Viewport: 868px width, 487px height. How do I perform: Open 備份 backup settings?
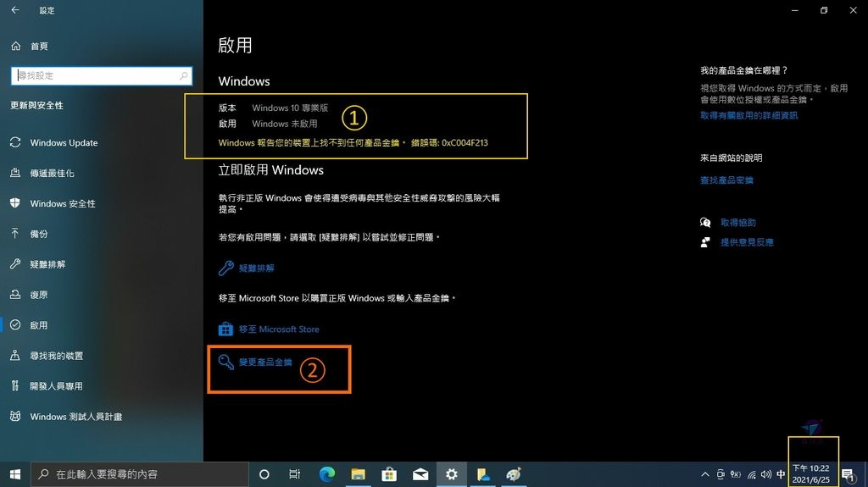coord(39,234)
